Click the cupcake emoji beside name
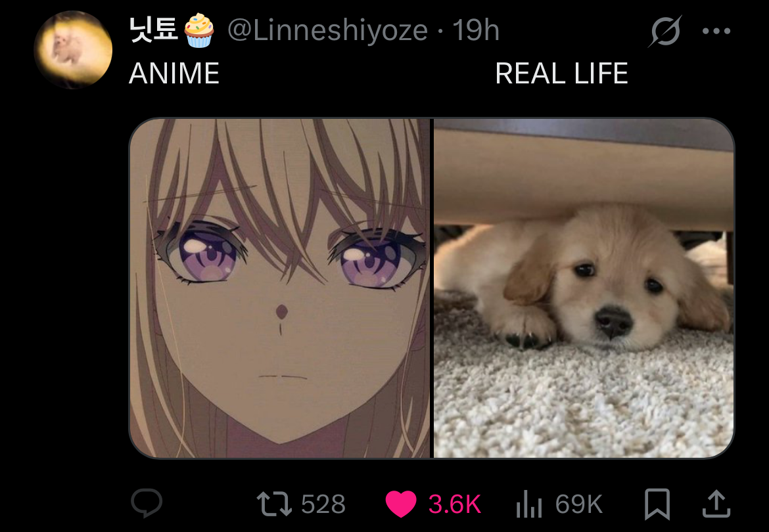Screen dimensions: 769x532 click(199, 30)
